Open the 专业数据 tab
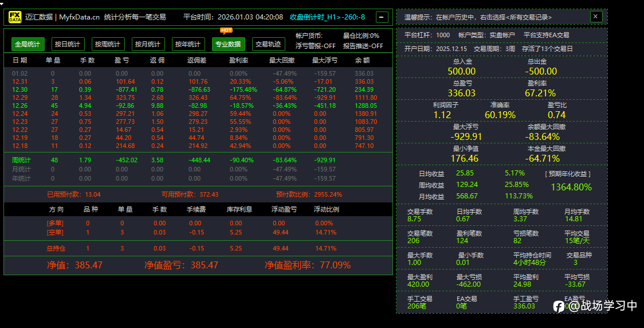Viewport: 644px width, 328px height. [229, 44]
